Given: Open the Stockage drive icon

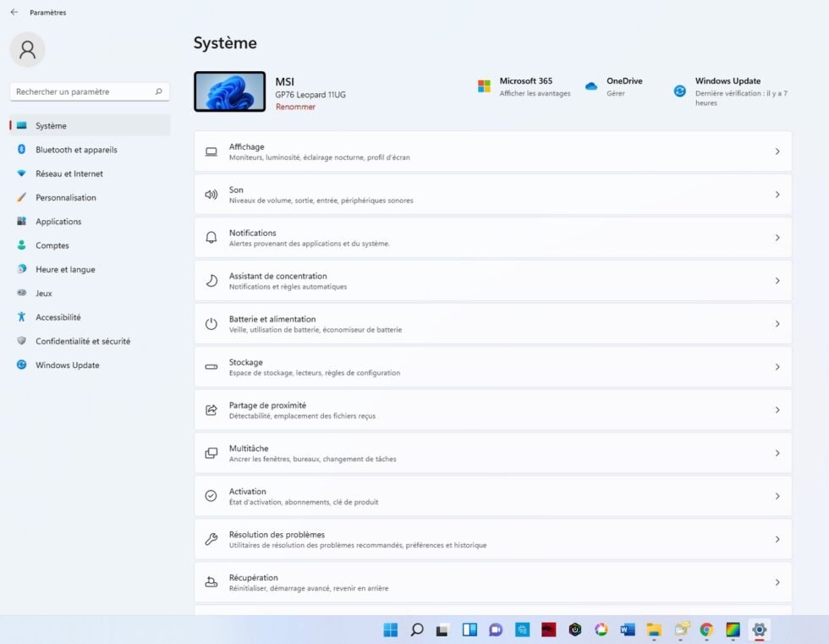Looking at the screenshot, I should pos(210,366).
